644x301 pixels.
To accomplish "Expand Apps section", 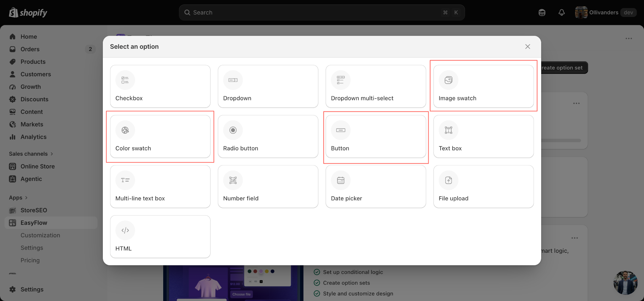I will pos(18,198).
